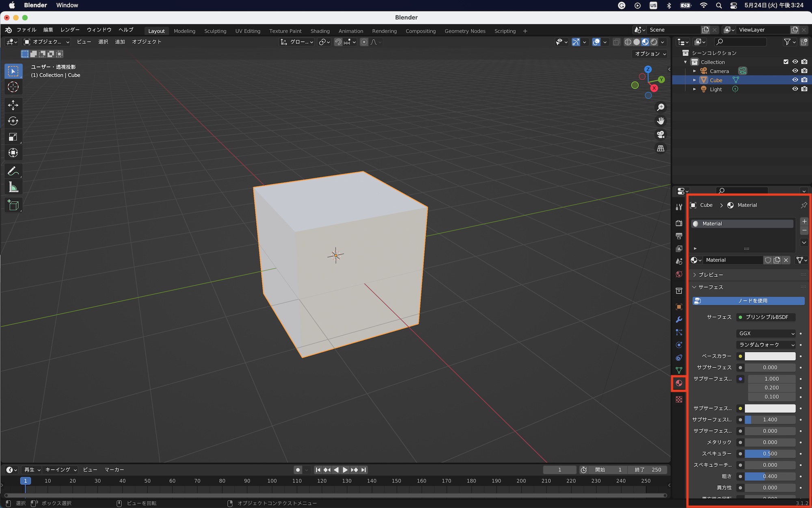Open the レンダー menu
Viewport: 812px width, 508px height.
click(x=70, y=30)
